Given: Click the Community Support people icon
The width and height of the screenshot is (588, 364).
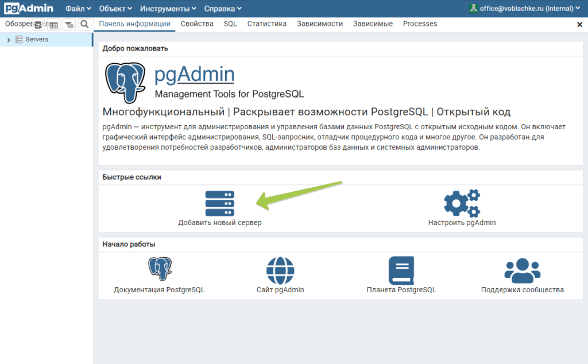Looking at the screenshot, I should tap(523, 270).
